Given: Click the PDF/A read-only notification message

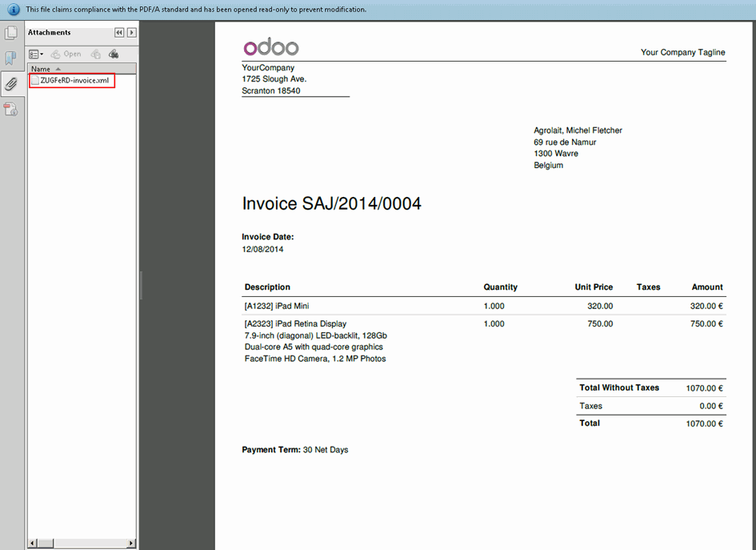Looking at the screenshot, I should click(196, 9).
